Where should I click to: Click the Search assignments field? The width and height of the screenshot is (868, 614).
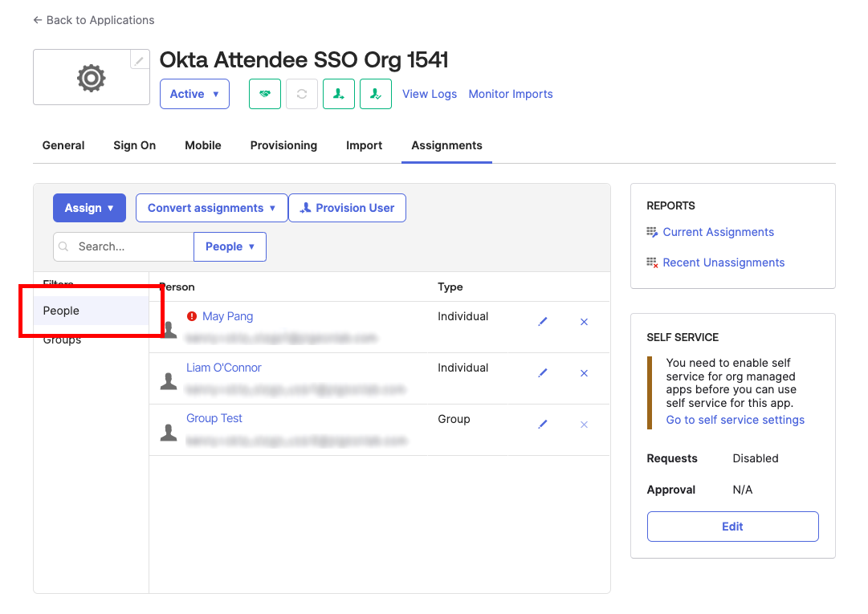point(124,246)
